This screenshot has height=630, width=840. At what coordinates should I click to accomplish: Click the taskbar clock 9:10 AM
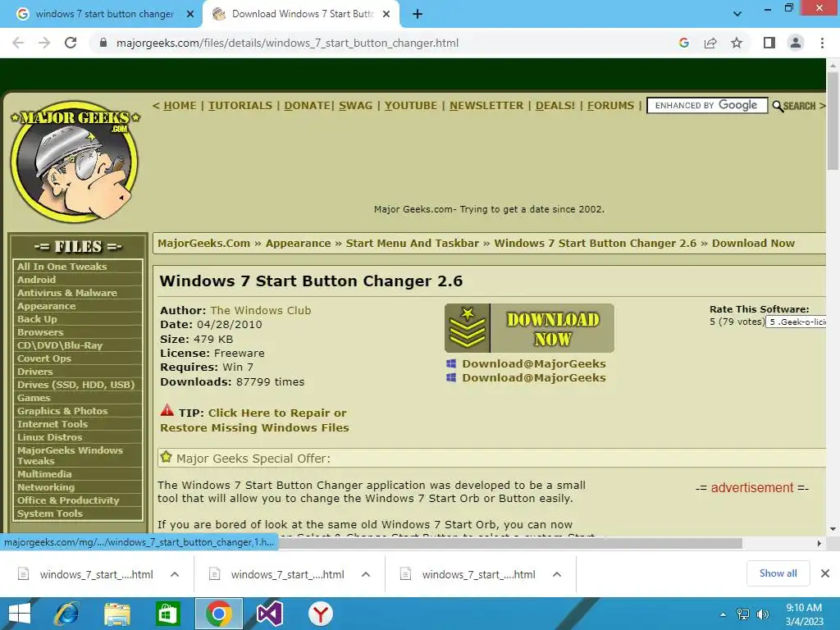click(x=804, y=608)
